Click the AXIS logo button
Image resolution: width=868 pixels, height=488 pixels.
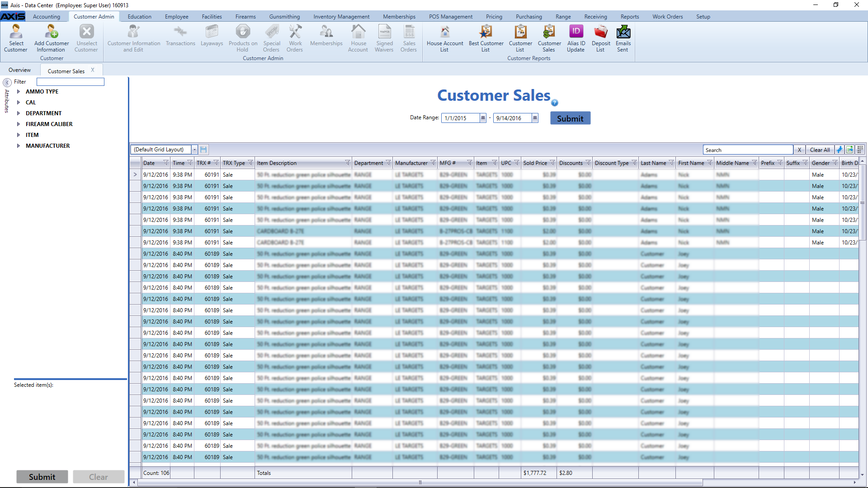coord(13,17)
